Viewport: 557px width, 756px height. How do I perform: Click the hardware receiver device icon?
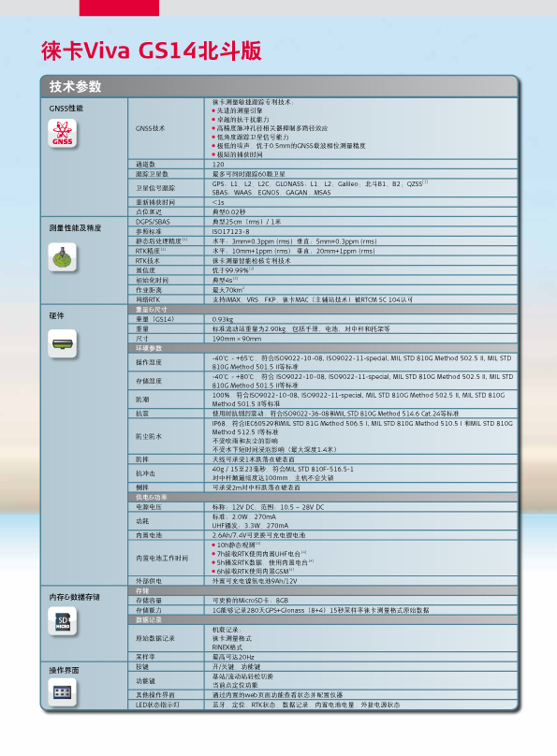tap(62, 343)
